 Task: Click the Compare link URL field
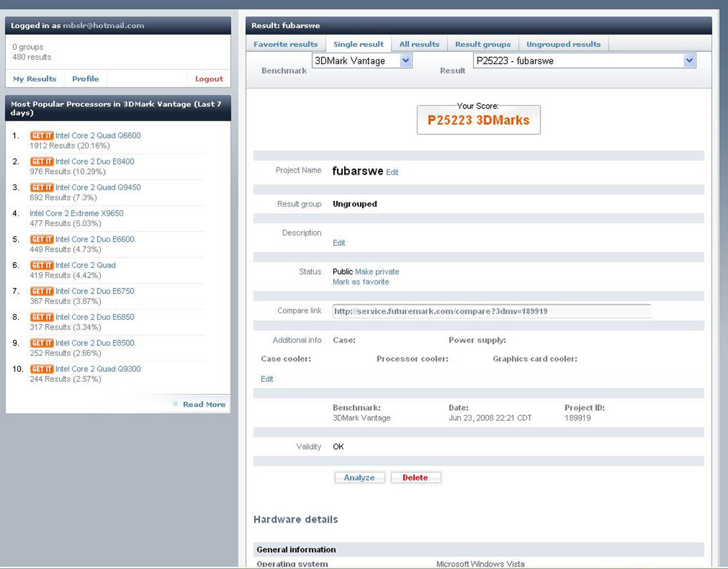[492, 311]
